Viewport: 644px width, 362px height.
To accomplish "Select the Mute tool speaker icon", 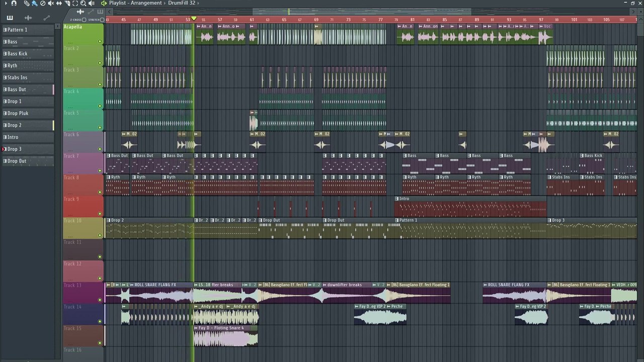I will (x=51, y=3).
